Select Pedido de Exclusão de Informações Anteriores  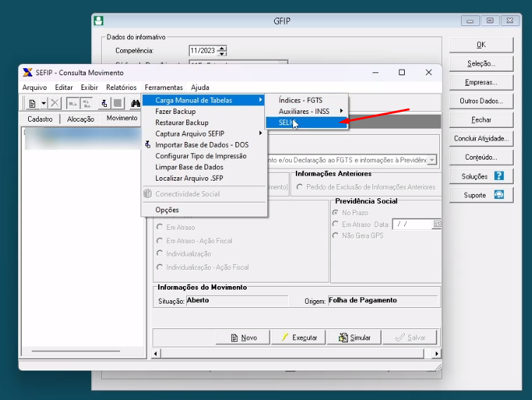pos(299,187)
